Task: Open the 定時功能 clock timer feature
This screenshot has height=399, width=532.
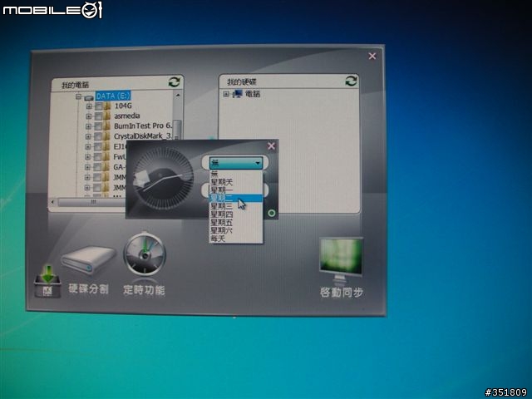Action: pos(145,264)
